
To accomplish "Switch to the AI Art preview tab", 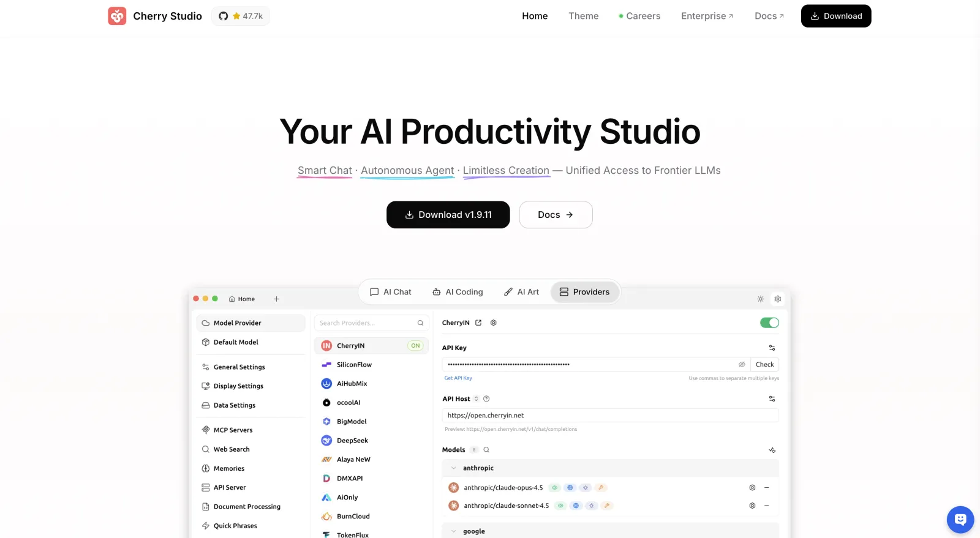I will click(x=521, y=292).
